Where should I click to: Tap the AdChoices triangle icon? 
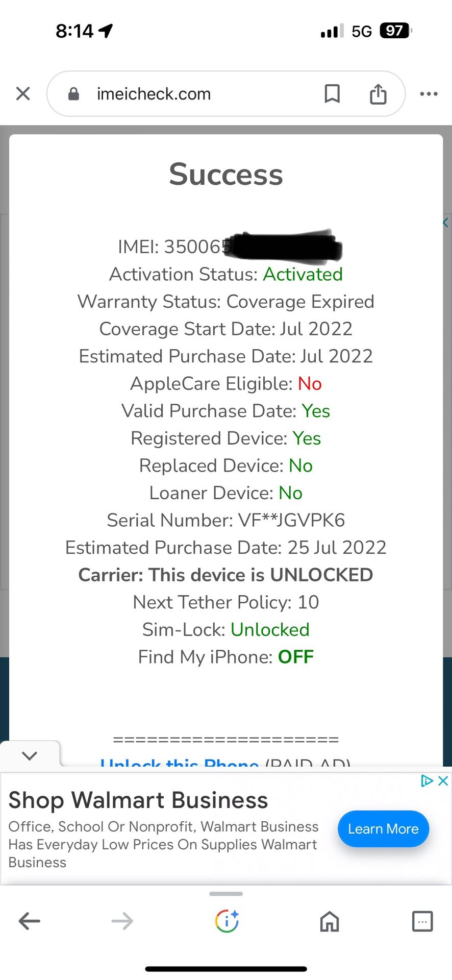coord(426,781)
